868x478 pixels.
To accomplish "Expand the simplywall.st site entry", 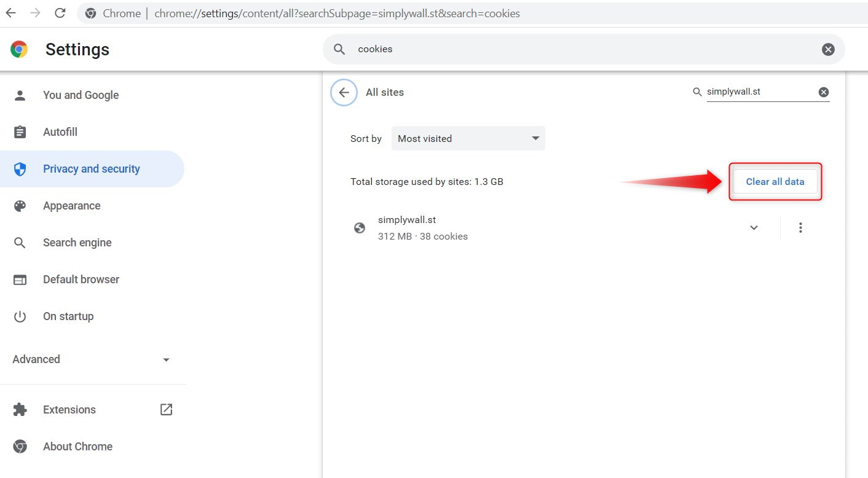I will [x=754, y=228].
